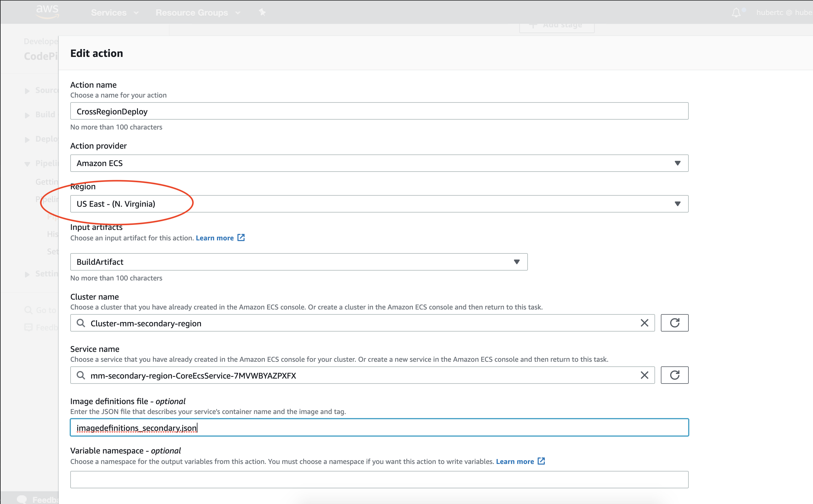Click the 'Action name' field label
Screen dimensions: 813x504
pyautogui.click(x=93, y=85)
